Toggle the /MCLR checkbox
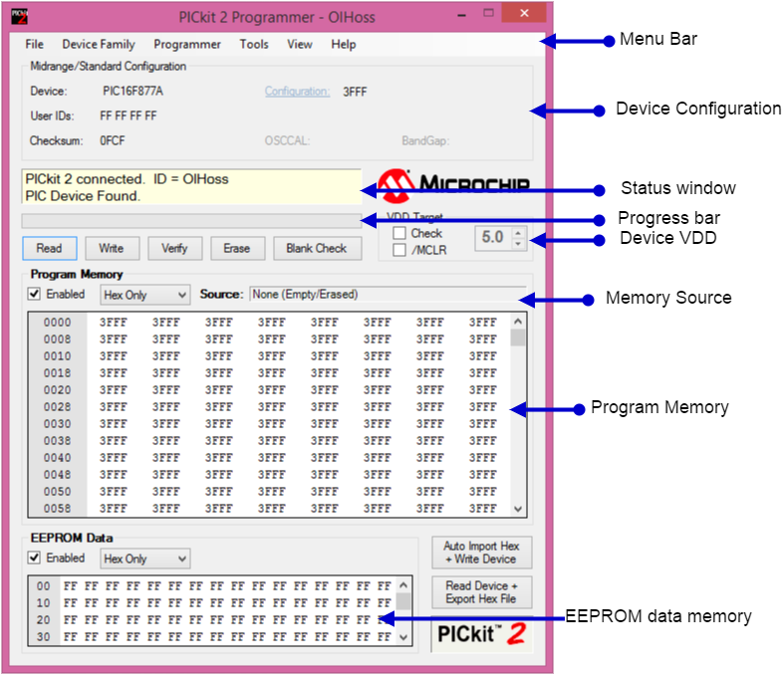This screenshot has width=784, height=675. [399, 250]
